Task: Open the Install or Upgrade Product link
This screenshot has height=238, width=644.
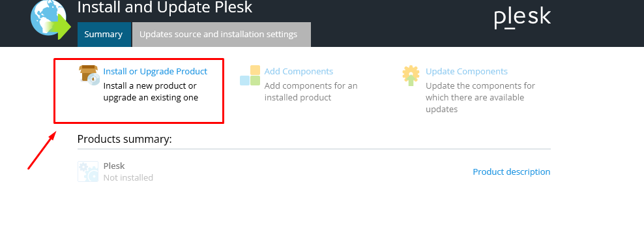Action: [155, 72]
